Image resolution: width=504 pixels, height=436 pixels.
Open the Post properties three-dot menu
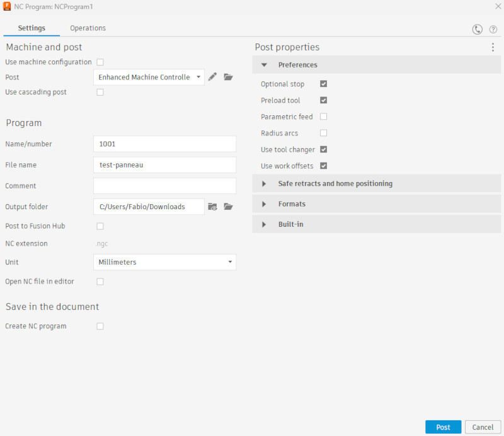point(493,47)
